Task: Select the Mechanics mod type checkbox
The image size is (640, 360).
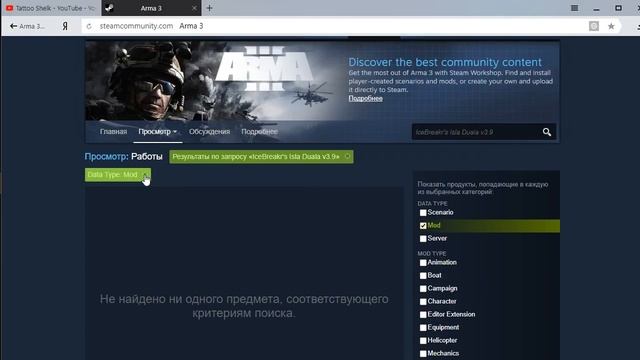Action: click(x=423, y=354)
